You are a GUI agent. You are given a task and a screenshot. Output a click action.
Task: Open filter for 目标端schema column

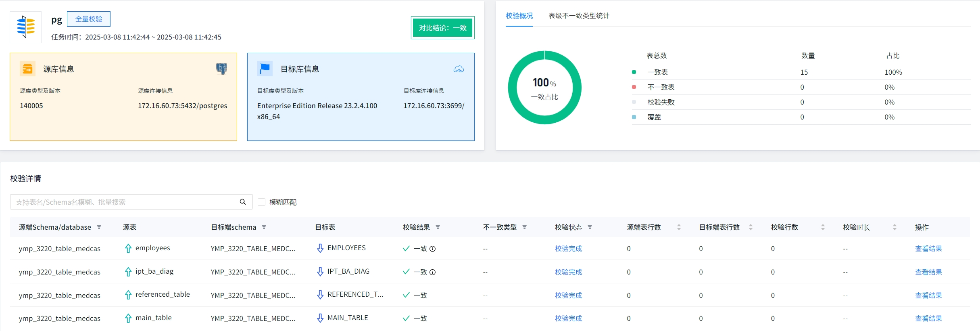264,227
